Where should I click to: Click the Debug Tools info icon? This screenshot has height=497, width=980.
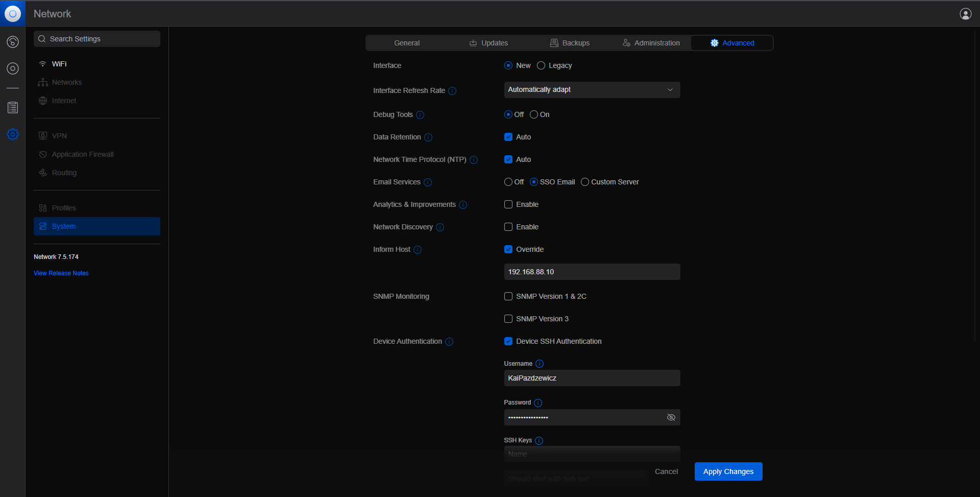click(420, 115)
